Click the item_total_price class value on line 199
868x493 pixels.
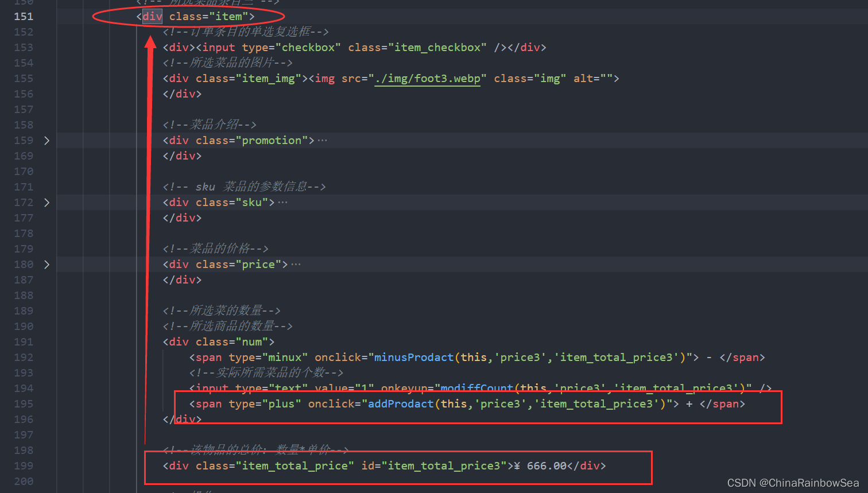294,466
